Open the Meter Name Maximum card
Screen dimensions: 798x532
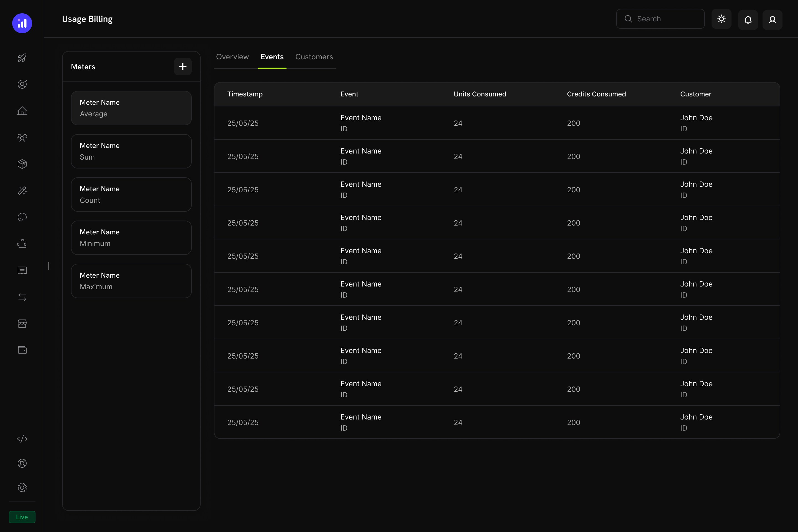click(131, 281)
